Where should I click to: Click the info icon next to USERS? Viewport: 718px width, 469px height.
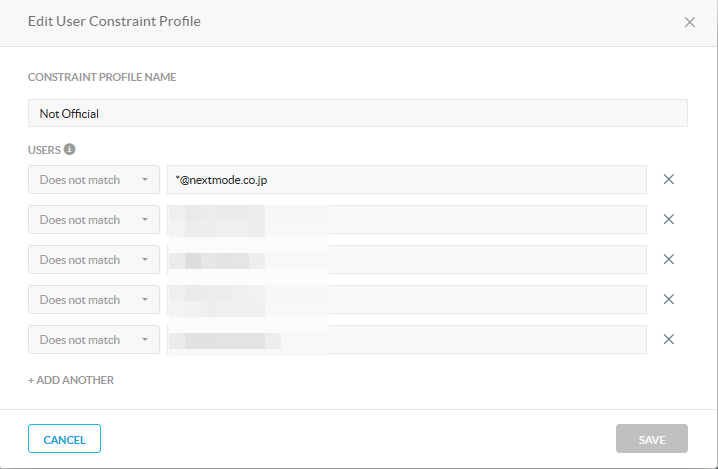(69, 149)
